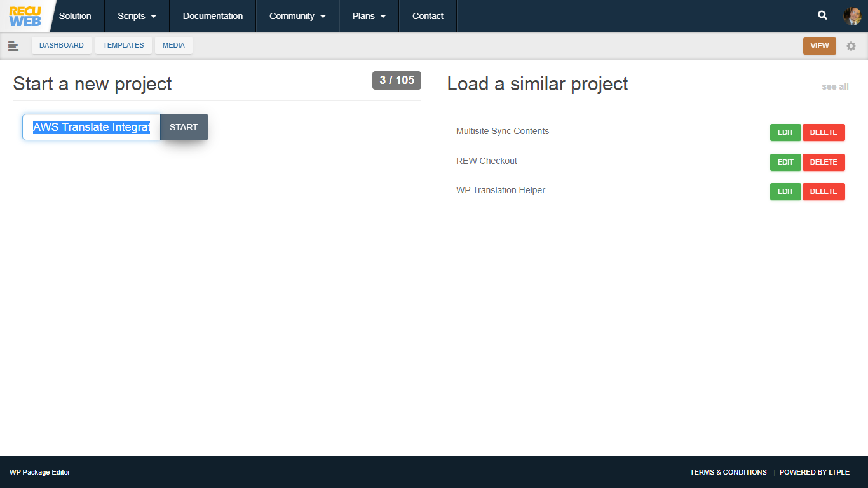
Task: Select the Multisite Sync Contents text
Action: (x=503, y=131)
